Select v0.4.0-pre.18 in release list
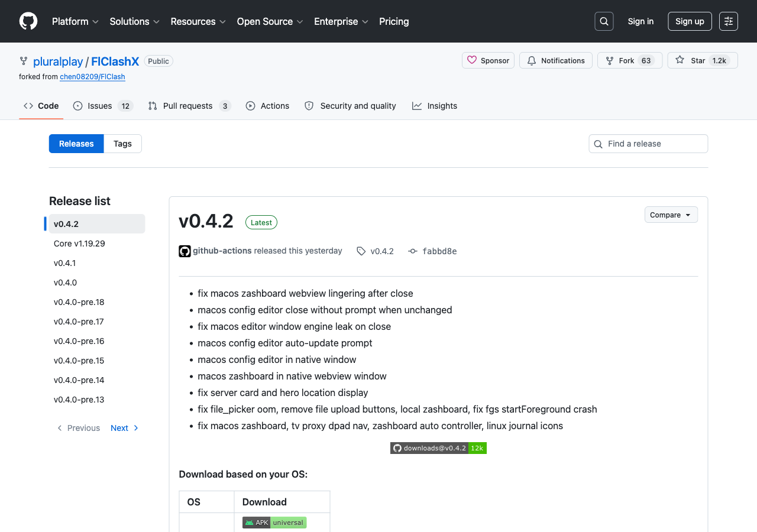Image resolution: width=757 pixels, height=532 pixels. (97, 302)
